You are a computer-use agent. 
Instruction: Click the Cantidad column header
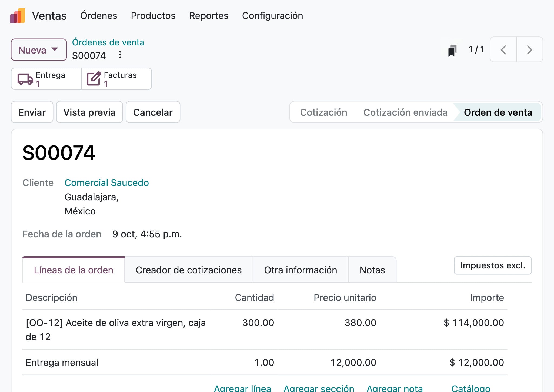(254, 298)
